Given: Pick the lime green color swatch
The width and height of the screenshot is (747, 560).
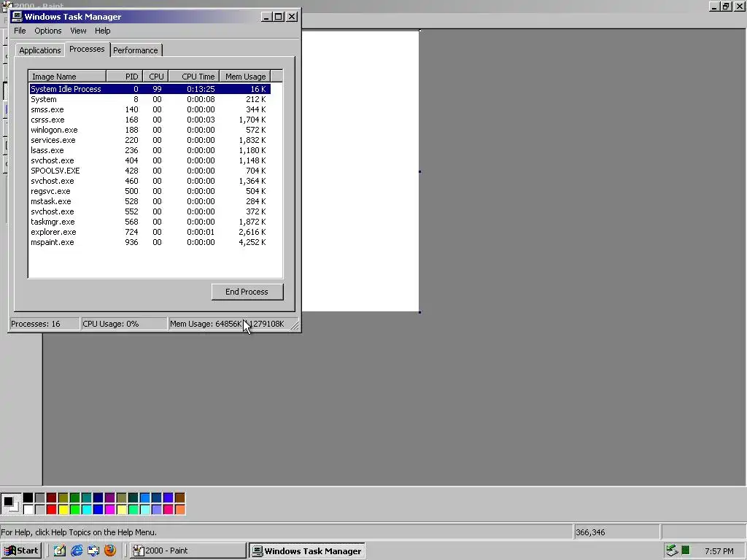Looking at the screenshot, I should point(75,510).
